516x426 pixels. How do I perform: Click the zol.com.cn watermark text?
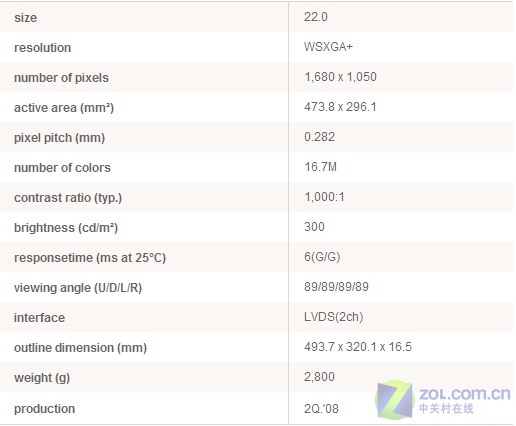pyautogui.click(x=464, y=394)
